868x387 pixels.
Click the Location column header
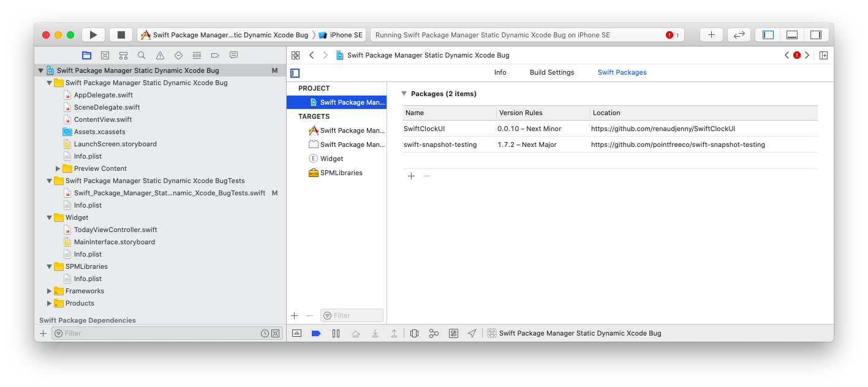704,113
